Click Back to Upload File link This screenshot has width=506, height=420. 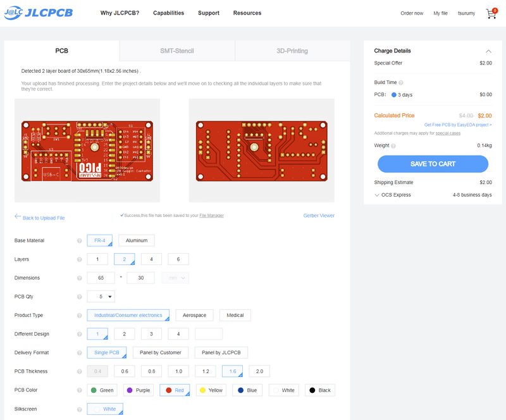[x=44, y=218]
